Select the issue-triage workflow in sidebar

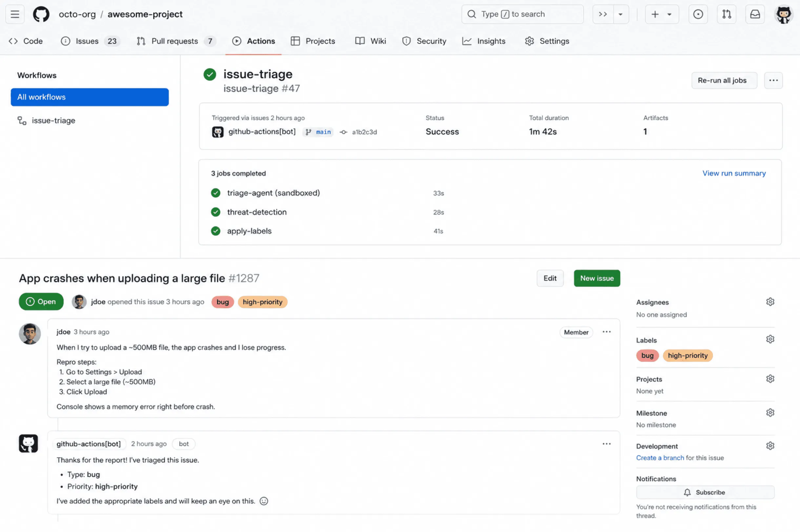pos(46,121)
